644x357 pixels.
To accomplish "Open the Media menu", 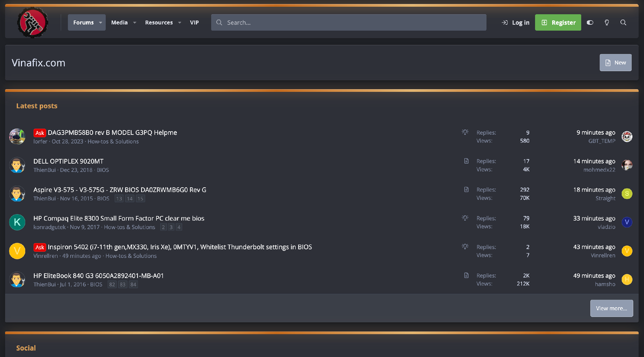I will 119,23.
